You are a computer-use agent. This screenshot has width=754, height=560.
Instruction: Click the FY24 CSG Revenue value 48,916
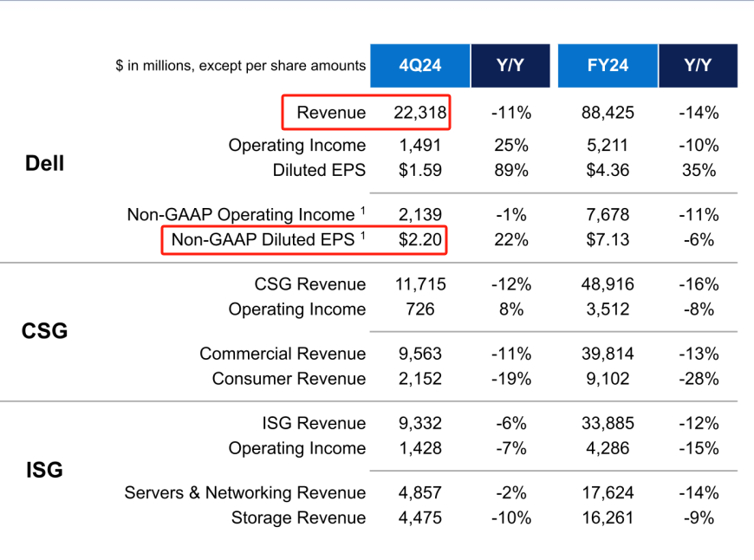click(x=608, y=284)
